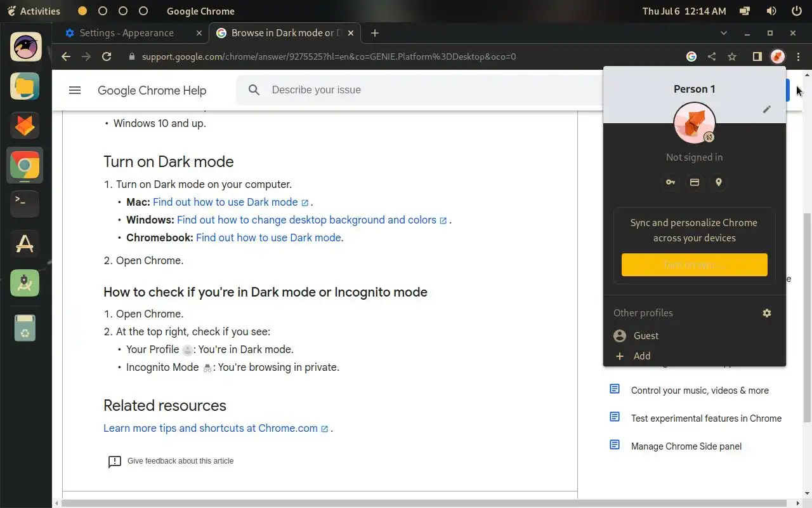Open Chrome's three-dot menu
812x508 pixels.
[x=798, y=57]
